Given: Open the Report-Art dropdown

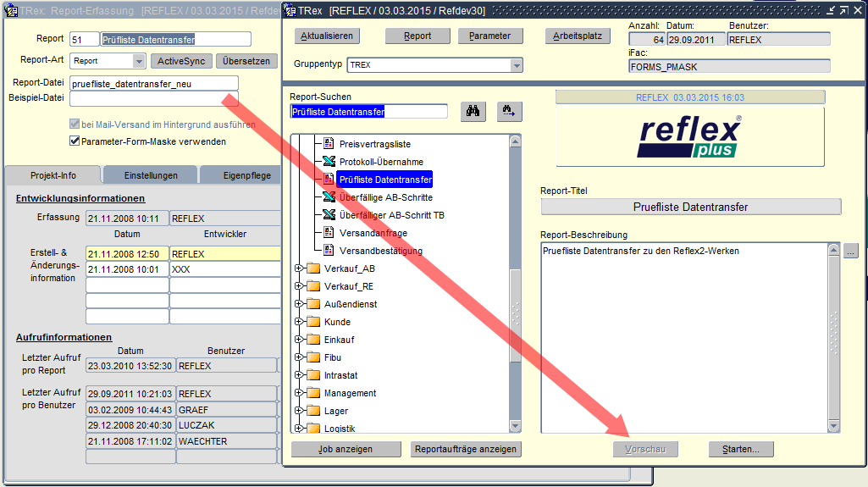Looking at the screenshot, I should (x=139, y=61).
